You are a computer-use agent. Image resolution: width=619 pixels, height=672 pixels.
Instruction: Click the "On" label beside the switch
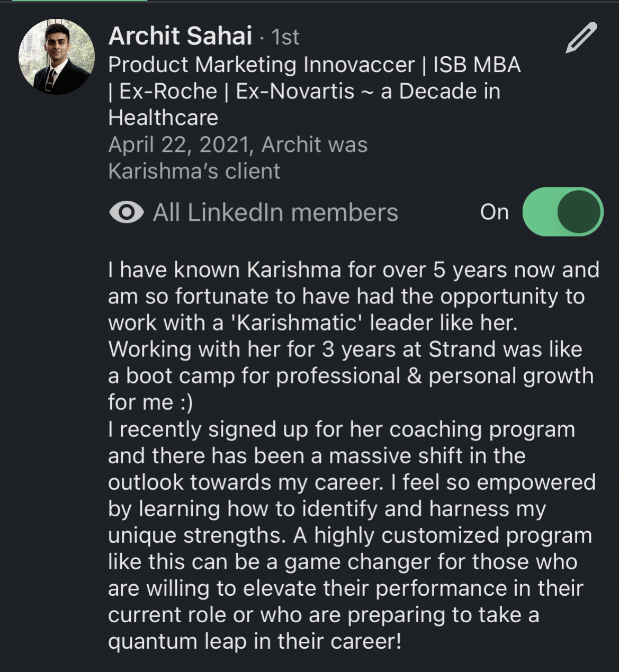coord(494,212)
